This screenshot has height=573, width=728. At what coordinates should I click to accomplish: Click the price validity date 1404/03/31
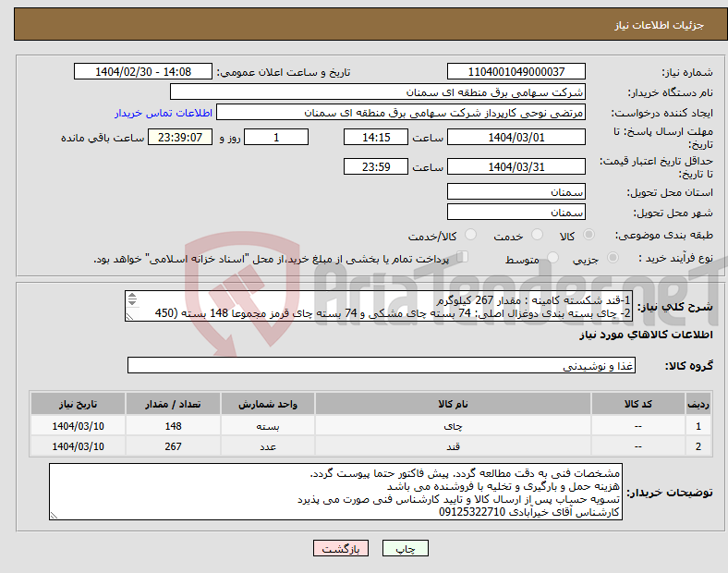(x=516, y=166)
